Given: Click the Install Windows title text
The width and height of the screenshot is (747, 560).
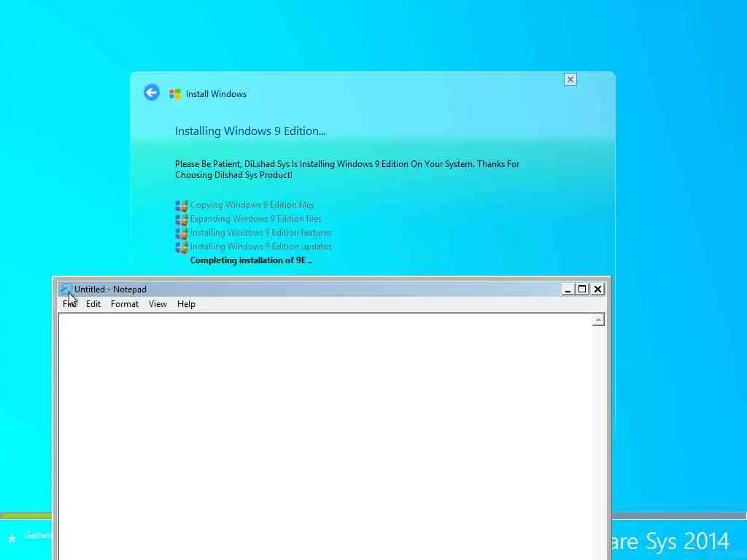Looking at the screenshot, I should coord(216,94).
